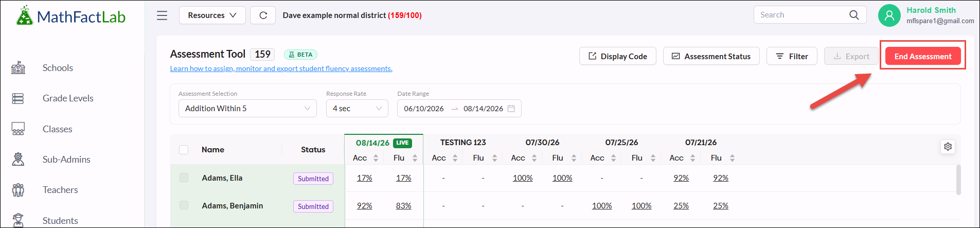Click Submitted status for Adams, Ella

pyautogui.click(x=313, y=179)
